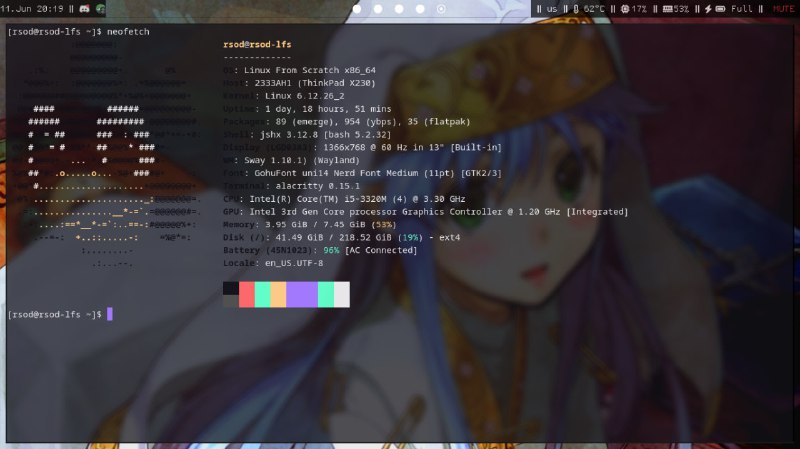Click the dark gray block under black
This screenshot has height=449, width=800.
(x=231, y=301)
